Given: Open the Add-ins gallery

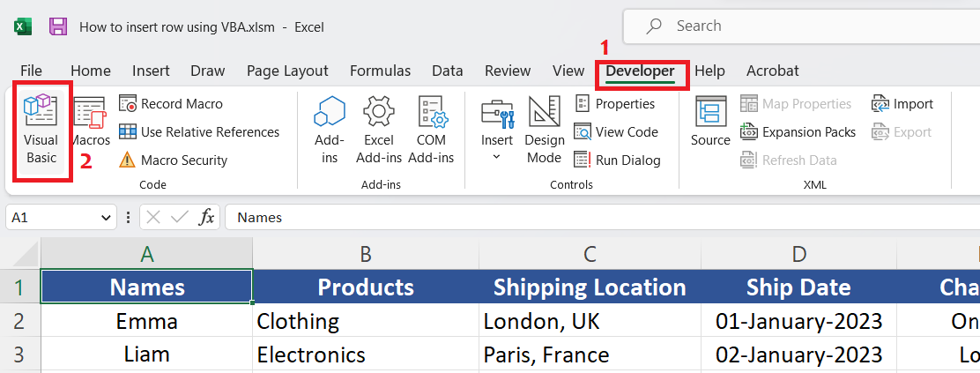Looking at the screenshot, I should [329, 131].
